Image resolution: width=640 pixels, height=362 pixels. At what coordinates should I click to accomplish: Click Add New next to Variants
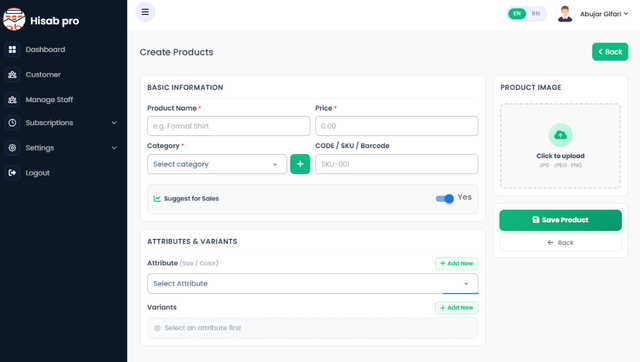[456, 307]
